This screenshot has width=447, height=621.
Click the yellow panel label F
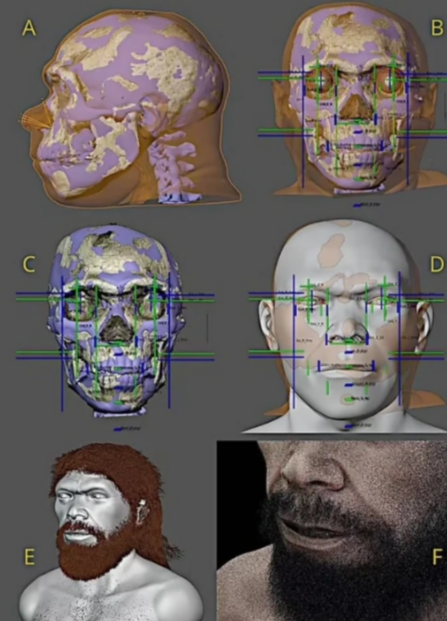[437, 557]
